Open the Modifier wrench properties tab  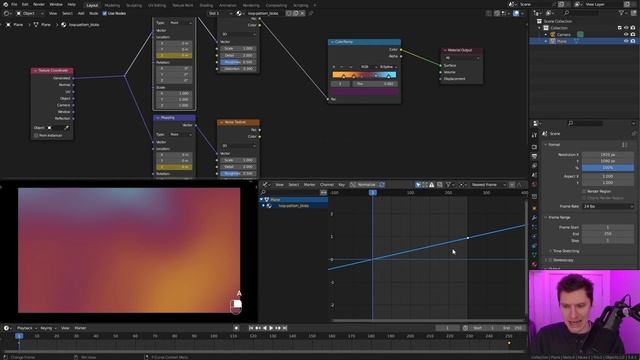534,218
